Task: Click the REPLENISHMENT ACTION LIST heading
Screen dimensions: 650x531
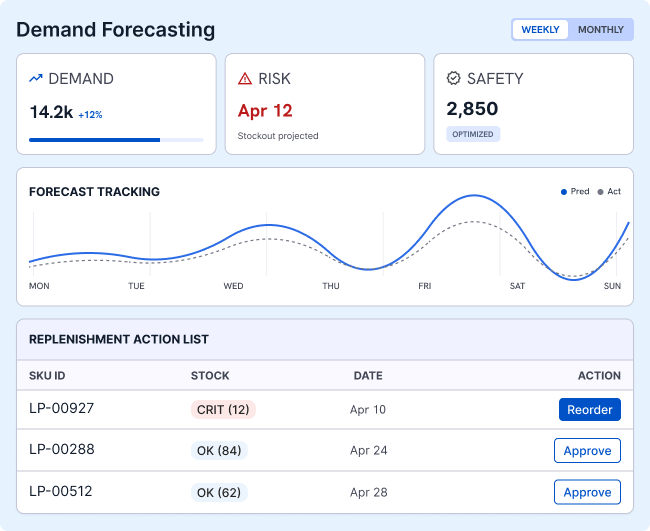Action: click(119, 339)
